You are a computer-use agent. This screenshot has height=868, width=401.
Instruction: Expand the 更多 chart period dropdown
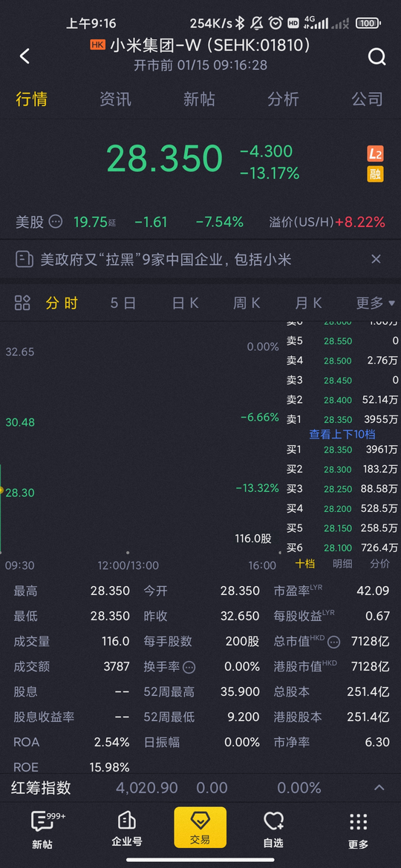376,303
